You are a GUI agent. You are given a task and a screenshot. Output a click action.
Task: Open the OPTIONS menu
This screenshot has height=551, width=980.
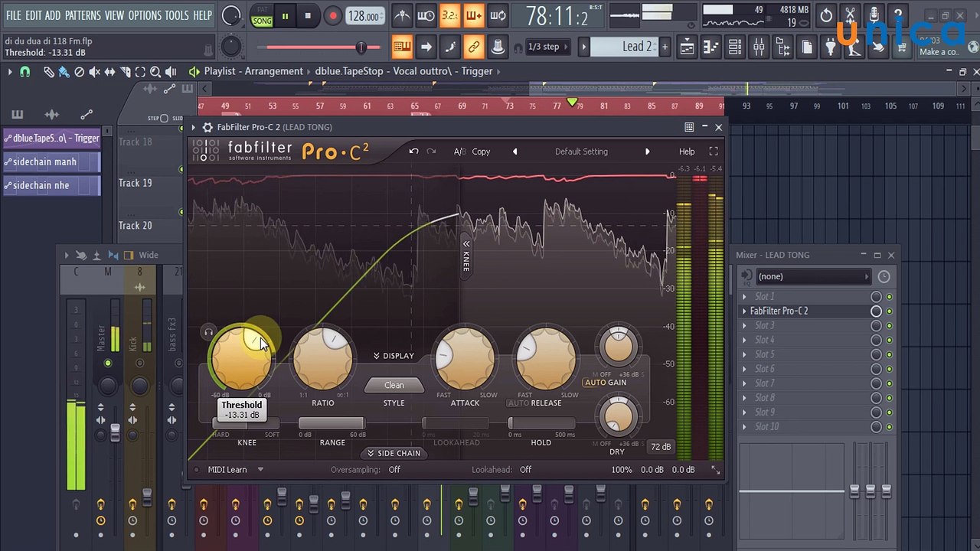pos(144,15)
